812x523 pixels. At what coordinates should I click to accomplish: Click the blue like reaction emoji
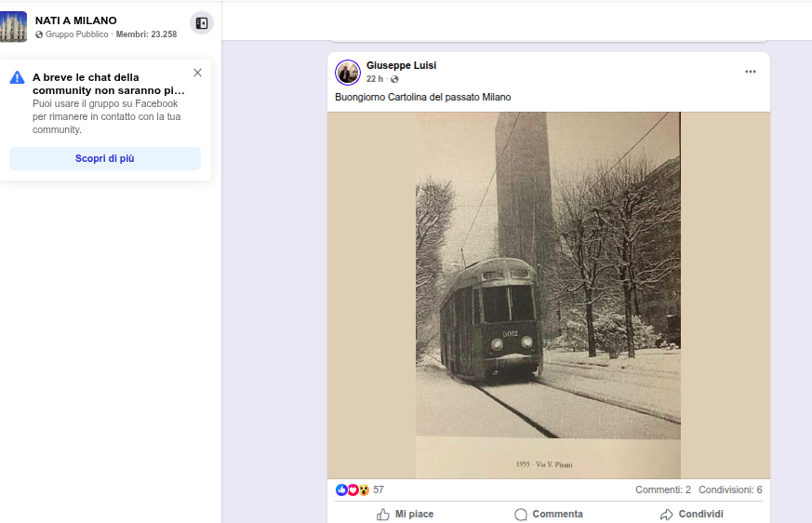tap(341, 489)
